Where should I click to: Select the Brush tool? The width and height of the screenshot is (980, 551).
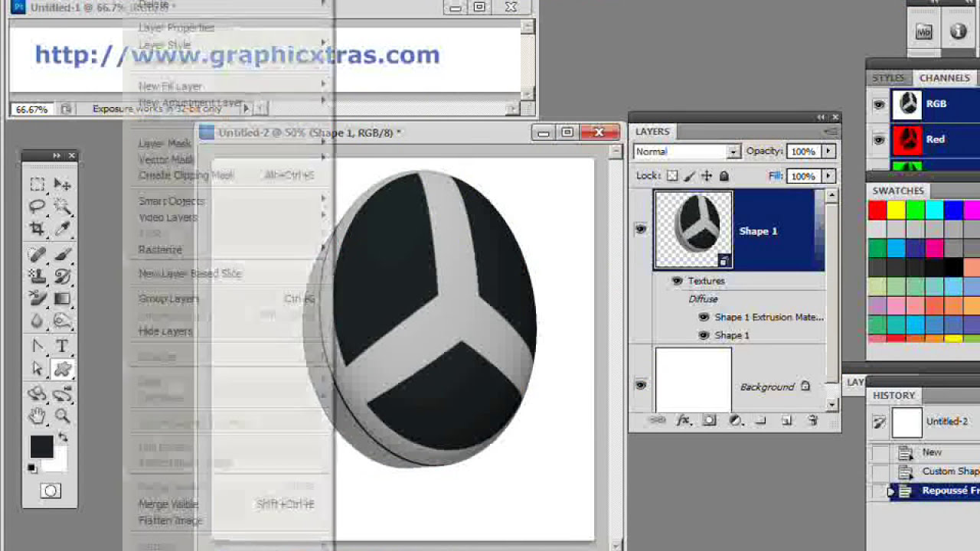(x=62, y=254)
